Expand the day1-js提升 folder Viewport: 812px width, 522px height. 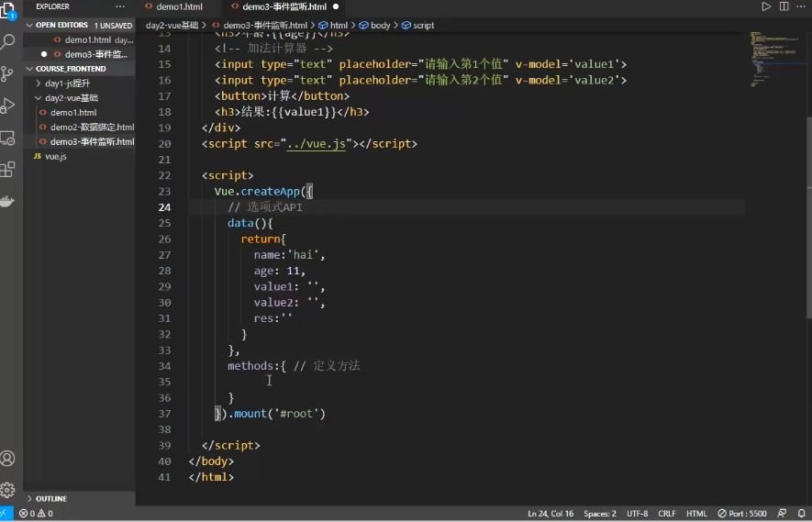point(67,83)
